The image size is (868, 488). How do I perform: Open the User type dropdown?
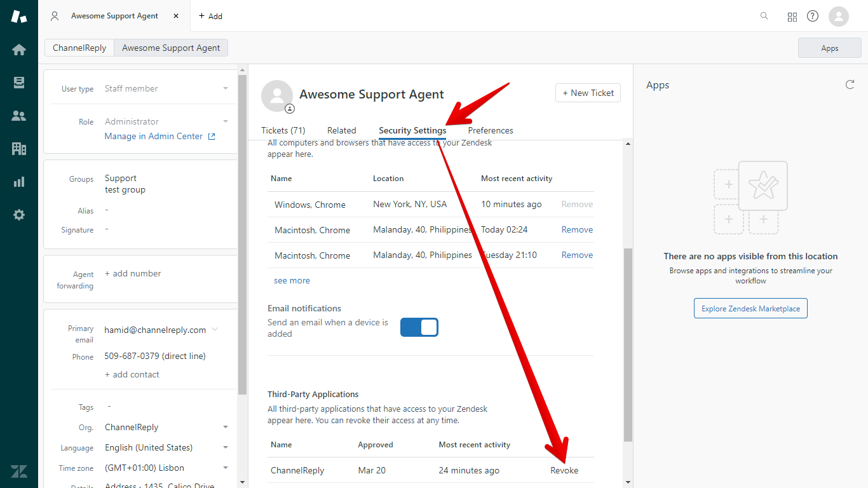226,88
